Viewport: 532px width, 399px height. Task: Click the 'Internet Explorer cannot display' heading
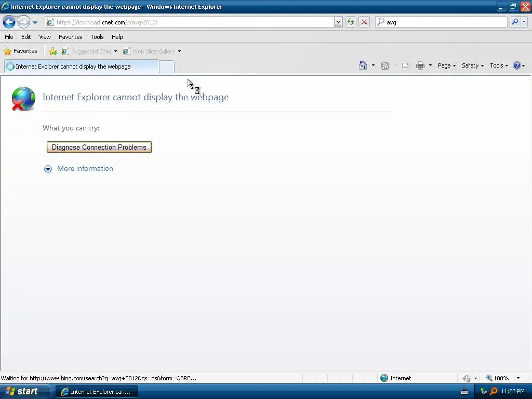(136, 97)
